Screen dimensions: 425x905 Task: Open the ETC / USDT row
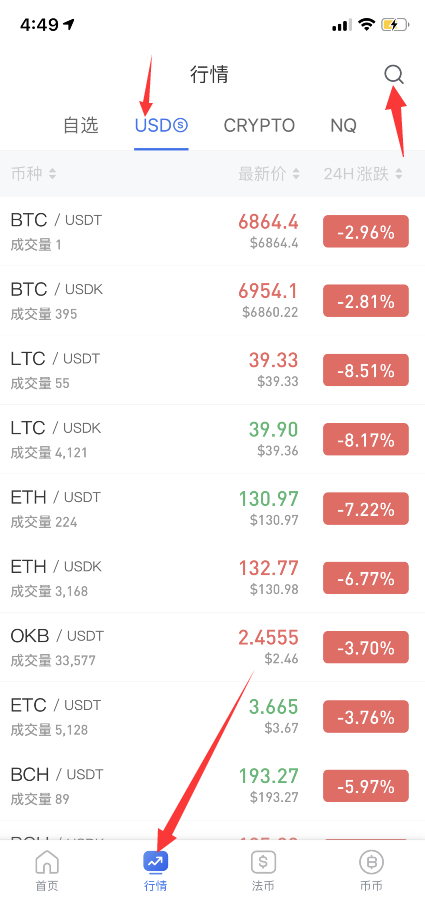[x=212, y=716]
